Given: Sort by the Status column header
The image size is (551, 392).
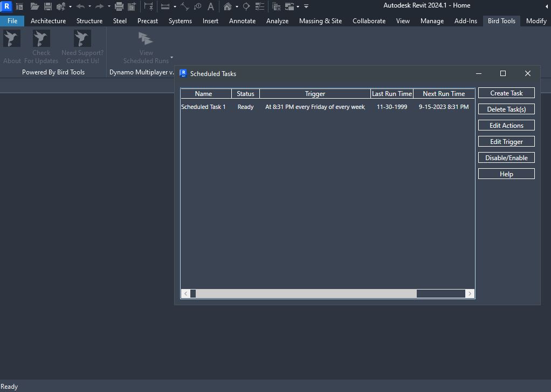Looking at the screenshot, I should click(245, 93).
